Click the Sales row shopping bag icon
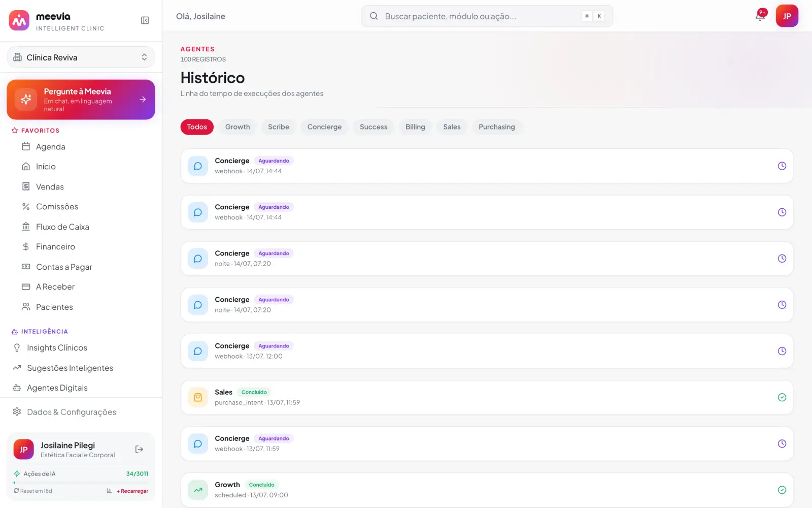This screenshot has height=508, width=812. pyautogui.click(x=198, y=397)
